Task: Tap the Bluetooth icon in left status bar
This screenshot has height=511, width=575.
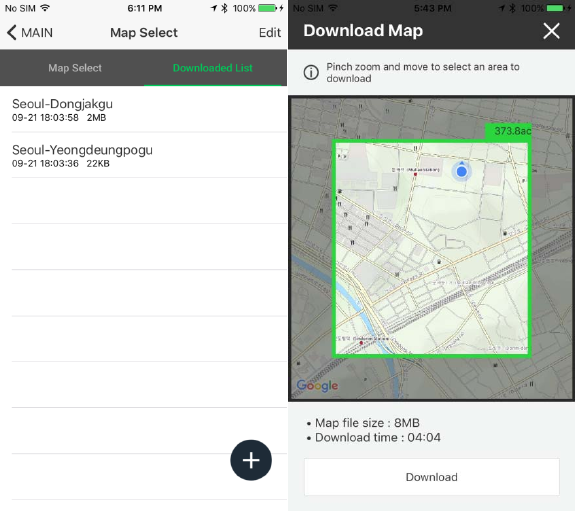Action: (x=225, y=8)
